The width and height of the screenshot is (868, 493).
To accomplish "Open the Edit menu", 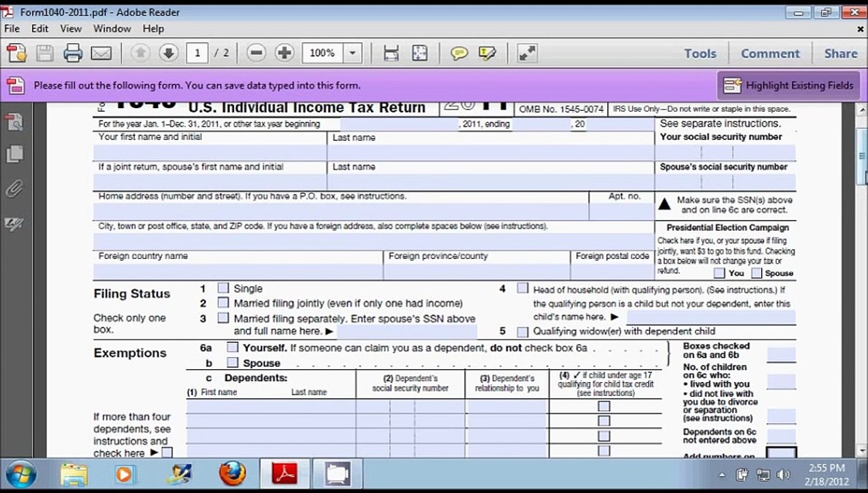I will click(40, 29).
